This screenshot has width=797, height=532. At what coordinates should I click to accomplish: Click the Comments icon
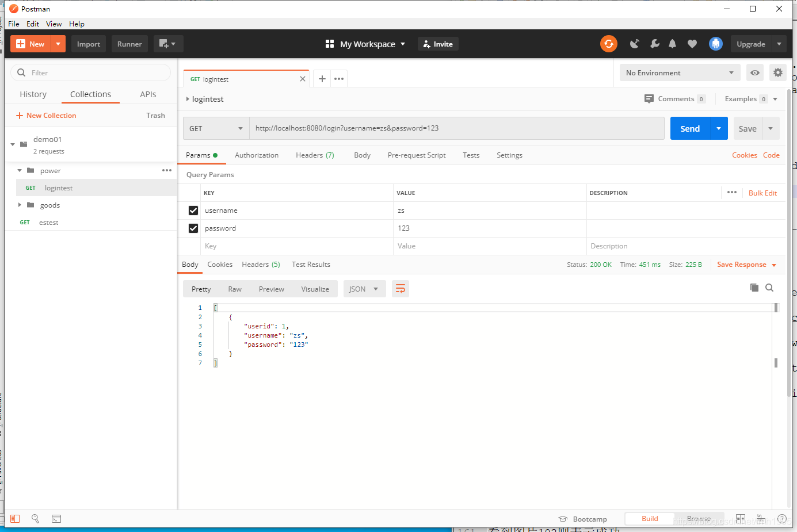tap(649, 99)
